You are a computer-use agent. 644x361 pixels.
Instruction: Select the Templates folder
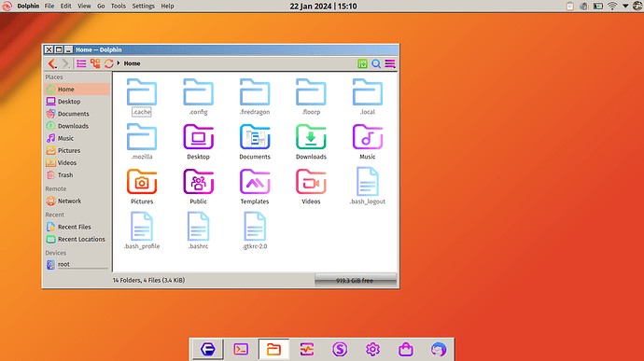255,187
